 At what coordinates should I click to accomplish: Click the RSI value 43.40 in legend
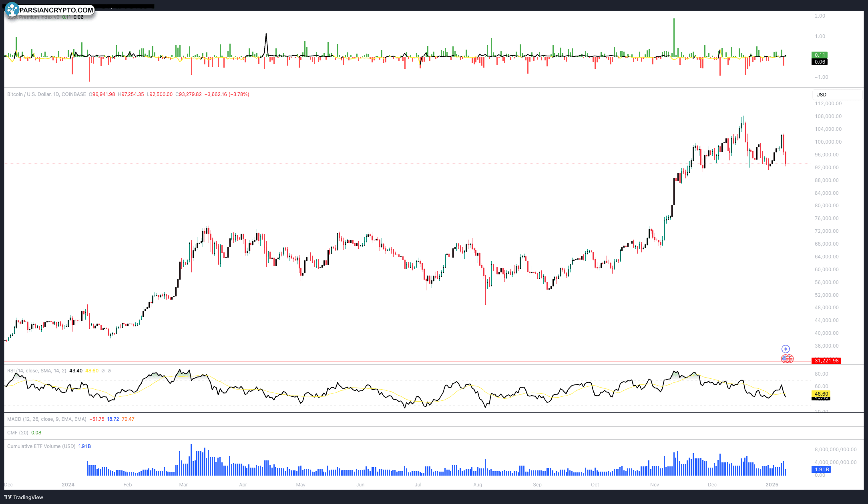coord(76,371)
